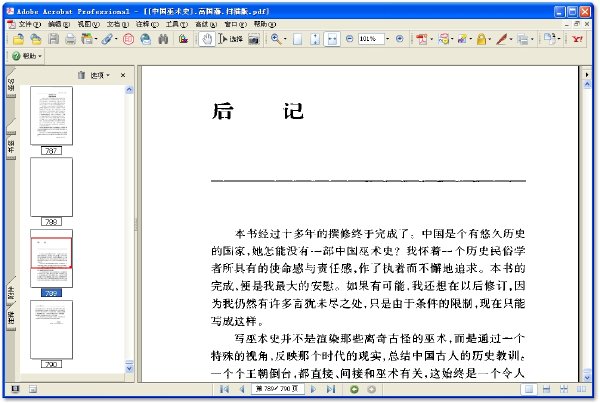Click the Sign pen icon
The width and height of the screenshot is (600, 404).
point(502,39)
